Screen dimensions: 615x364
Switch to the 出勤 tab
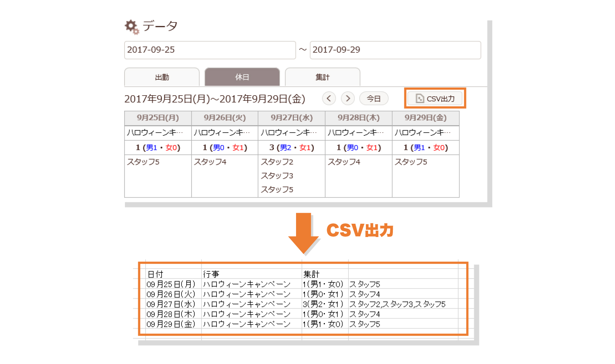[162, 77]
